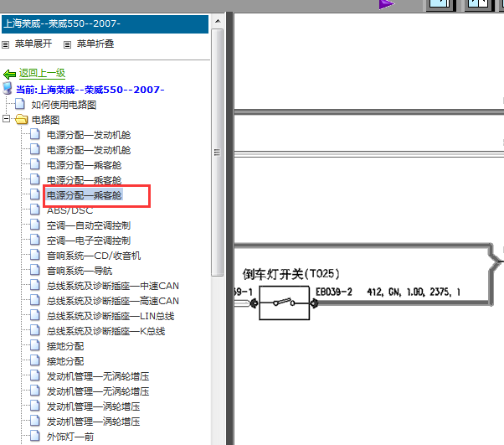The width and height of the screenshot is (504, 445).
Task: Click page icon of second 发动机管理—涡轮增压
Action: [35, 422]
